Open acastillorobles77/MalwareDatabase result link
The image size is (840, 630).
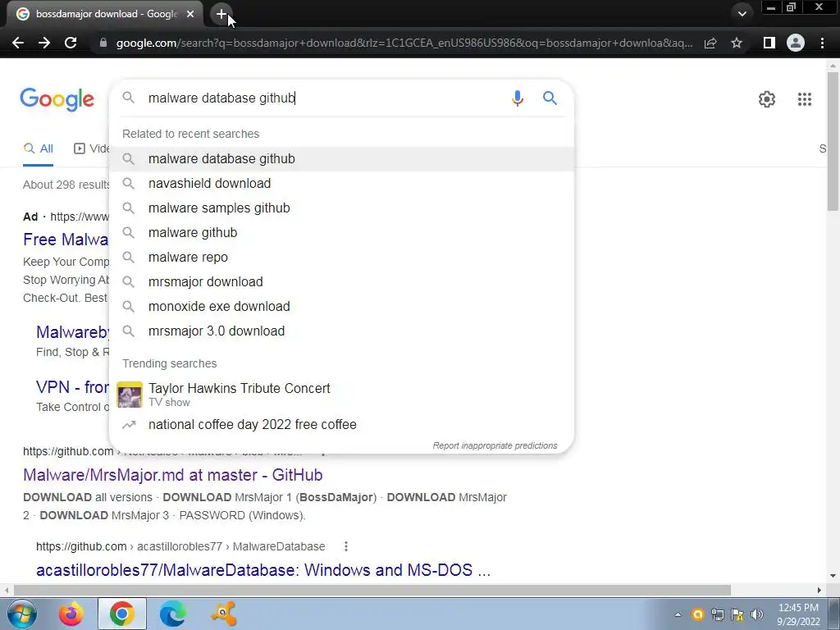coord(263,571)
